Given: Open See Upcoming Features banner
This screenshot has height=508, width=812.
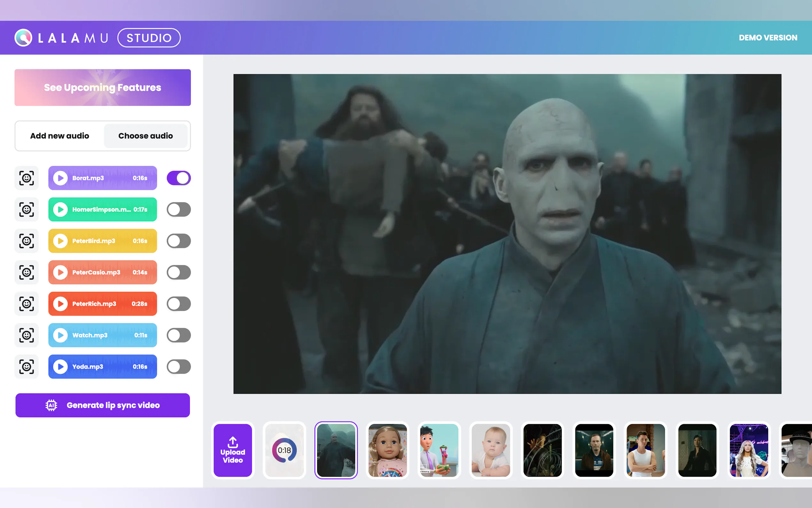Looking at the screenshot, I should pos(103,87).
